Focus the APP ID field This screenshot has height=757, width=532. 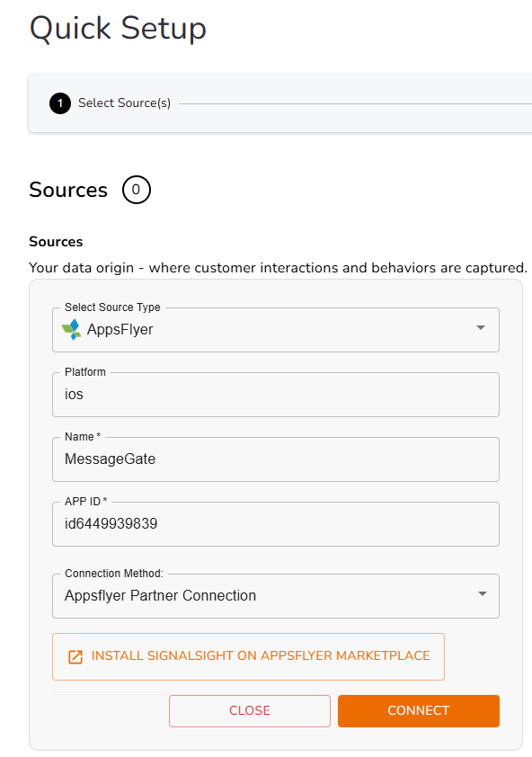(x=276, y=524)
